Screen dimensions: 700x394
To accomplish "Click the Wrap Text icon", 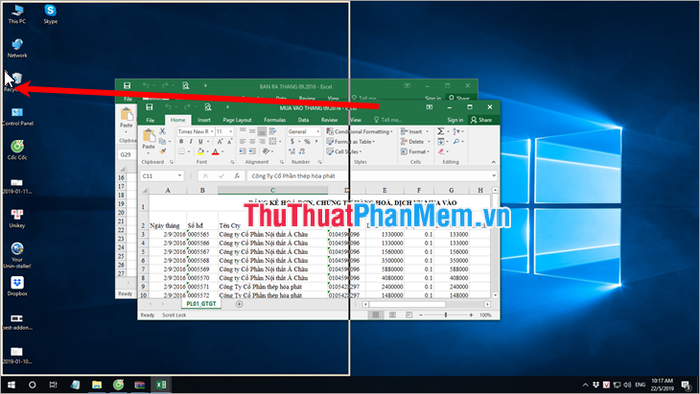I will pos(273,131).
